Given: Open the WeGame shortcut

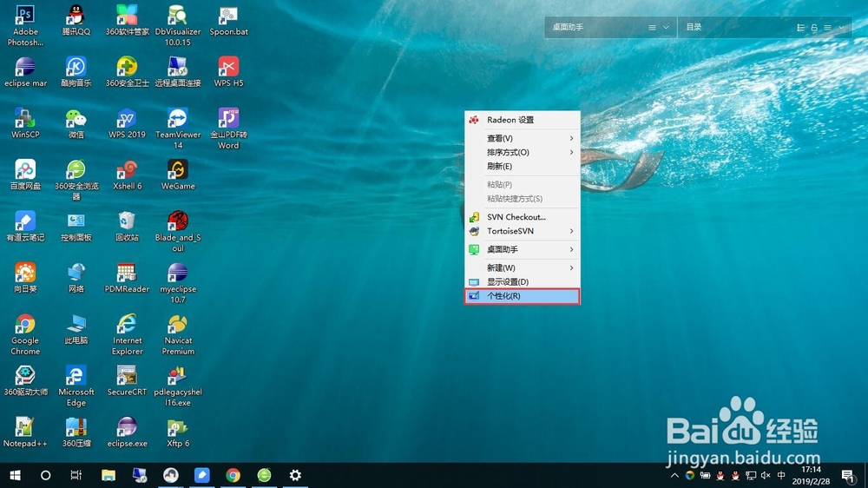Looking at the screenshot, I should 178,175.
